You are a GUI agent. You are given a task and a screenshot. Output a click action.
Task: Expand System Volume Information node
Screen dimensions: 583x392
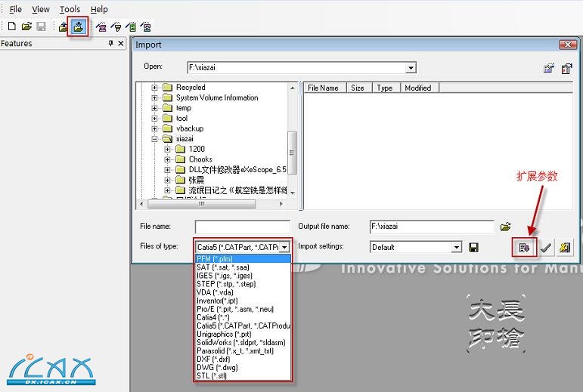(154, 98)
